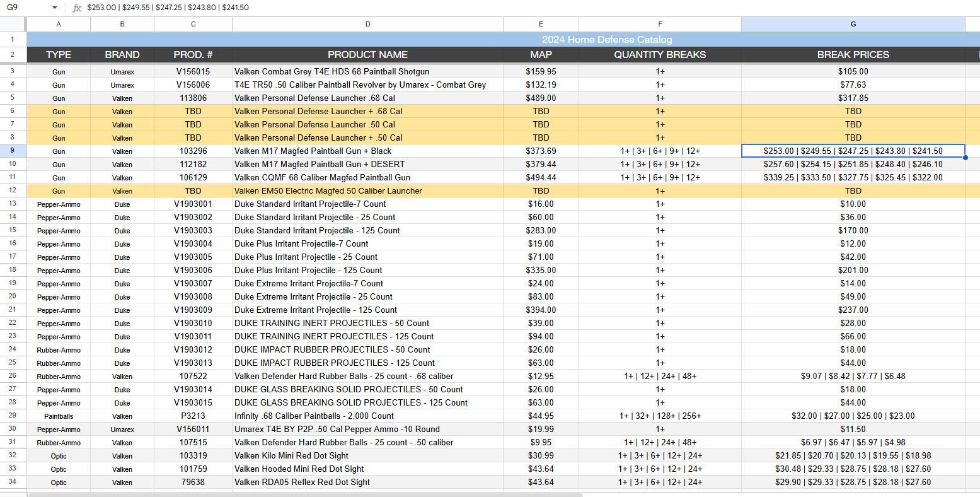The height and width of the screenshot is (497, 980).
Task: Select product number 106129 cell
Action: 193,177
